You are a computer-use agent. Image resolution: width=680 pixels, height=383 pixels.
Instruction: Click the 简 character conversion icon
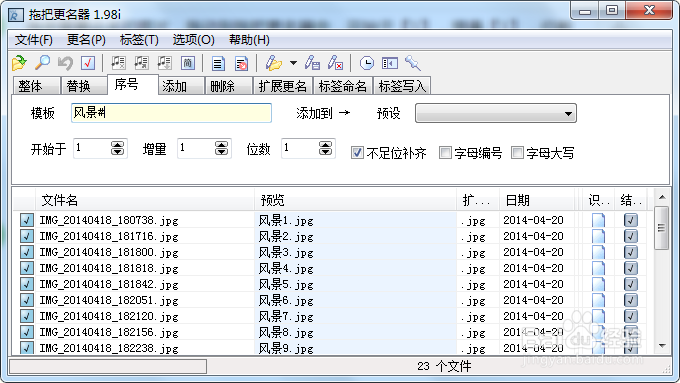(187, 63)
